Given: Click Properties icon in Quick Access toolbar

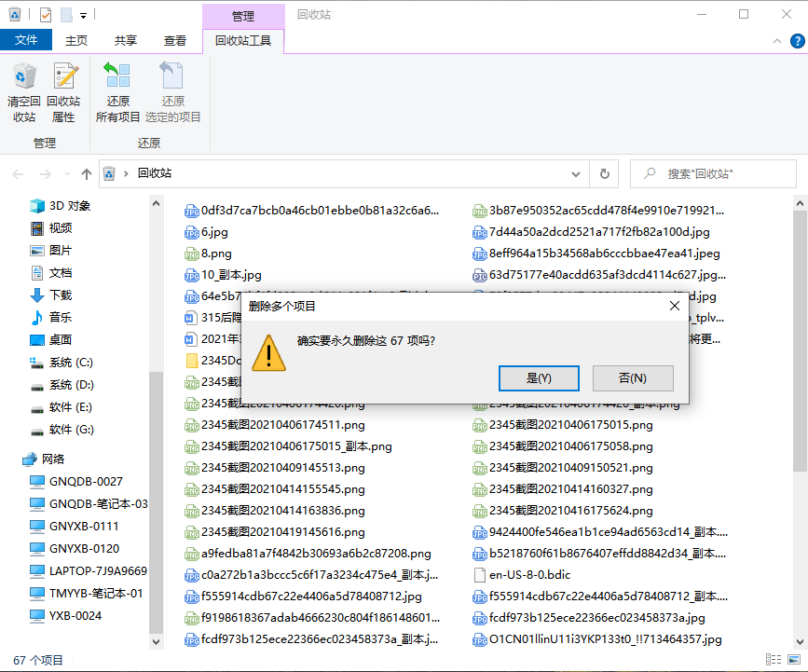Looking at the screenshot, I should [46, 15].
